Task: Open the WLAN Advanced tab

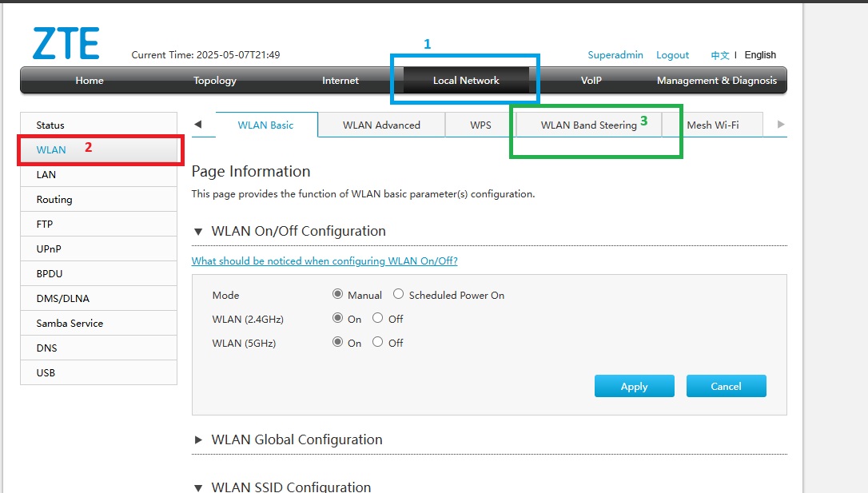Action: pyautogui.click(x=381, y=125)
